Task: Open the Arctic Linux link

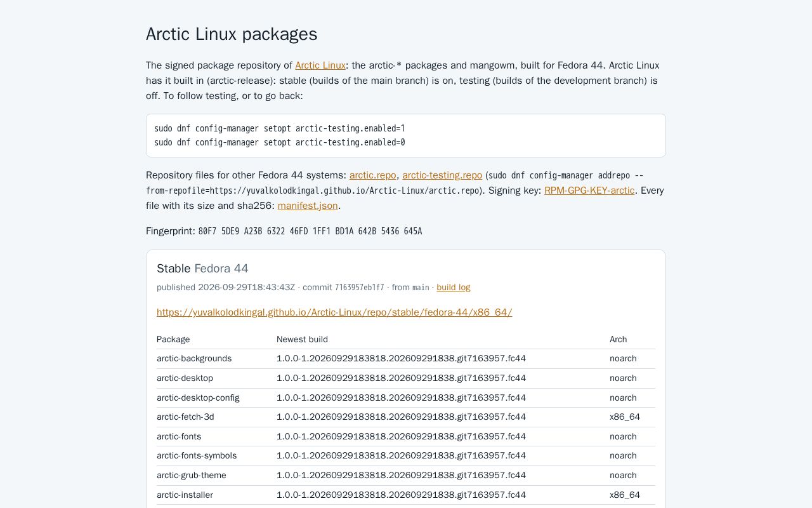Action: pos(320,65)
